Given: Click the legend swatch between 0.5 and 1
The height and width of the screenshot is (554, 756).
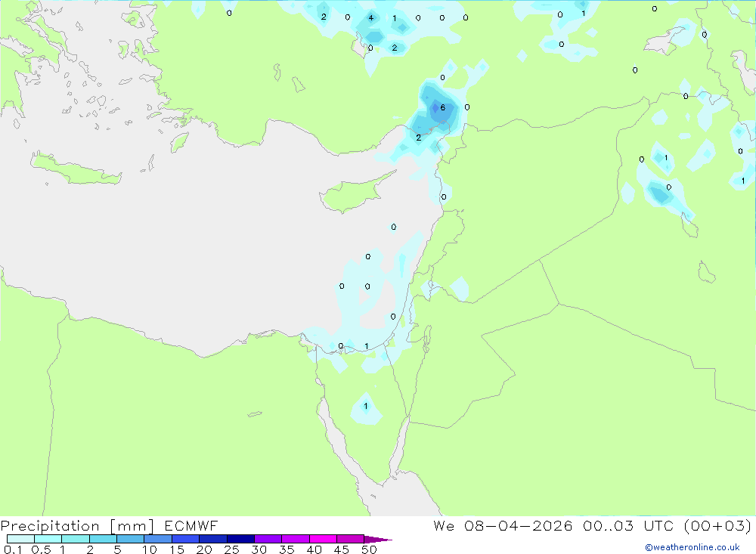Looking at the screenshot, I should [x=48, y=539].
